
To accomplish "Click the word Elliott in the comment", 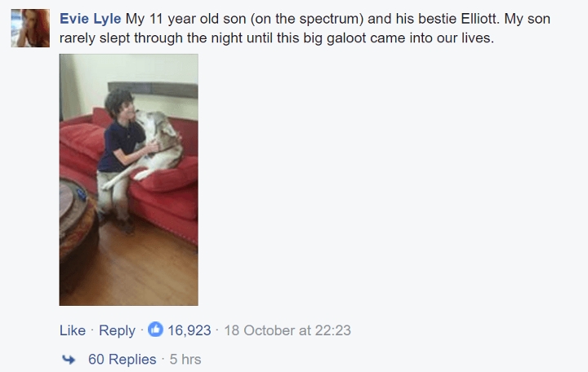I will 473,19.
